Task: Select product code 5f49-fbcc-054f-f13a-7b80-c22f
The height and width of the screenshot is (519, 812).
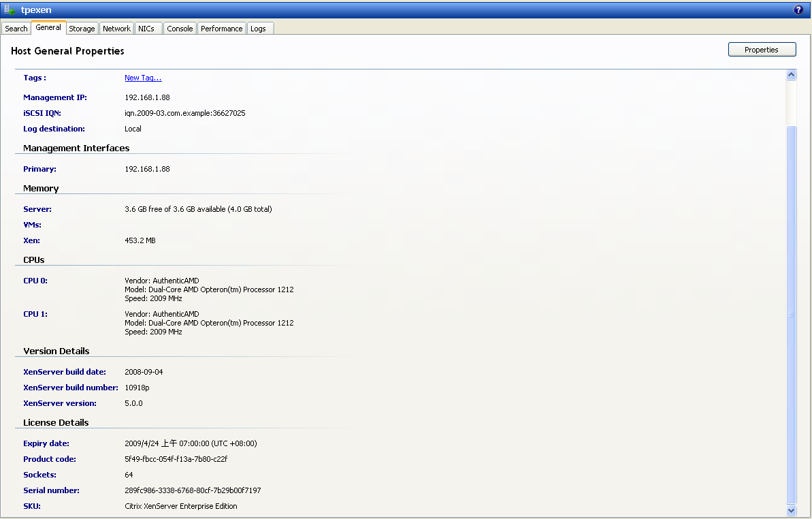Action: tap(176, 459)
